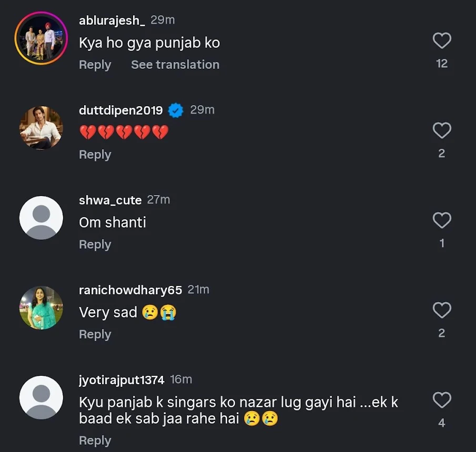Open duttdipen2019's profile picture

[x=41, y=128]
